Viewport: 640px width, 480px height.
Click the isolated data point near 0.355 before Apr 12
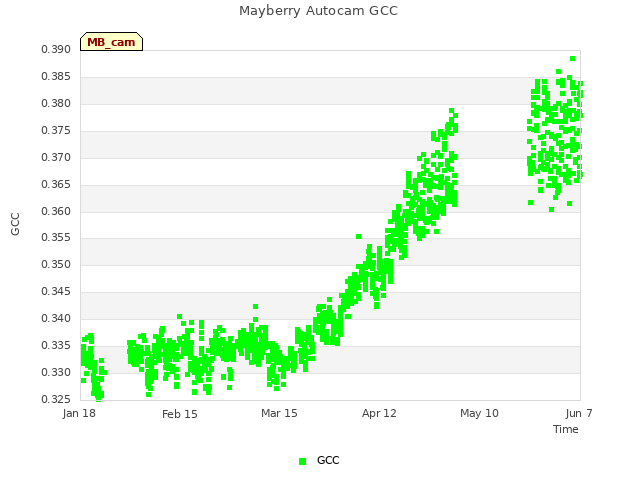[x=358, y=236]
